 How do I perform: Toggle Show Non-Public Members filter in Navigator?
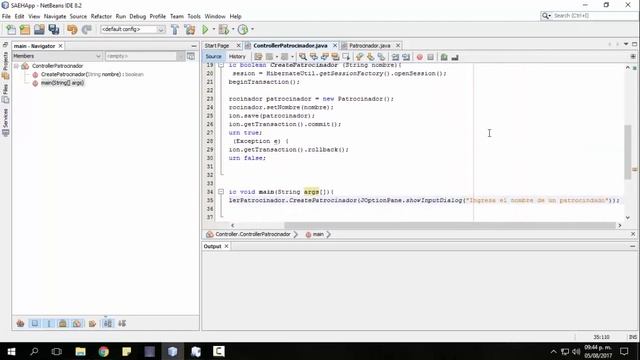click(62, 323)
